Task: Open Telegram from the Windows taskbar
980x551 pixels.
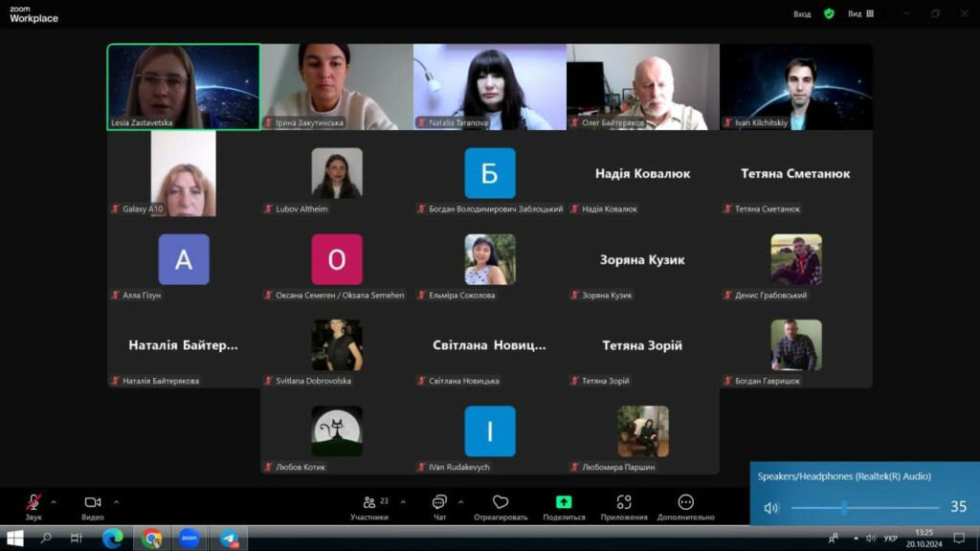Action: click(229, 539)
